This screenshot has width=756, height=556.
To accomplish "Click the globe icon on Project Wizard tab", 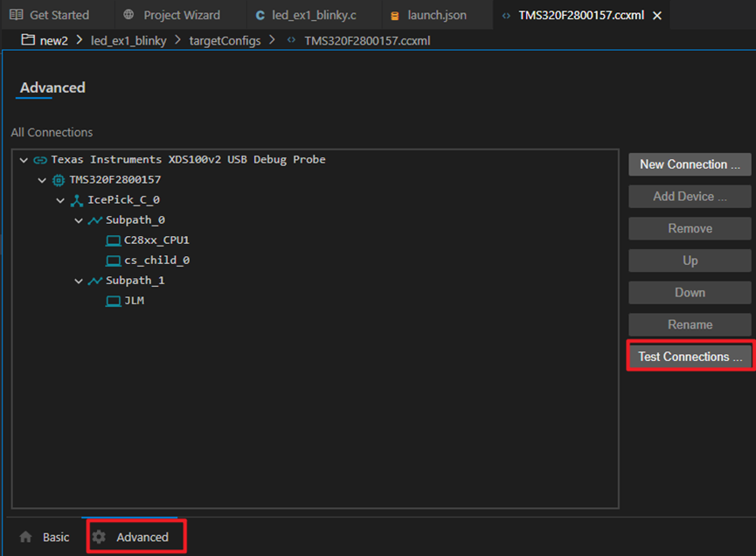I will pos(128,15).
